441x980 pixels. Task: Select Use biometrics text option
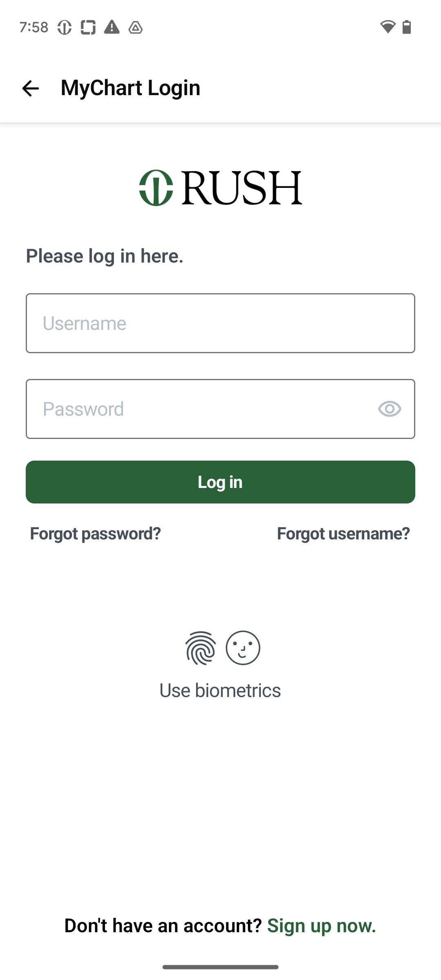click(x=220, y=690)
